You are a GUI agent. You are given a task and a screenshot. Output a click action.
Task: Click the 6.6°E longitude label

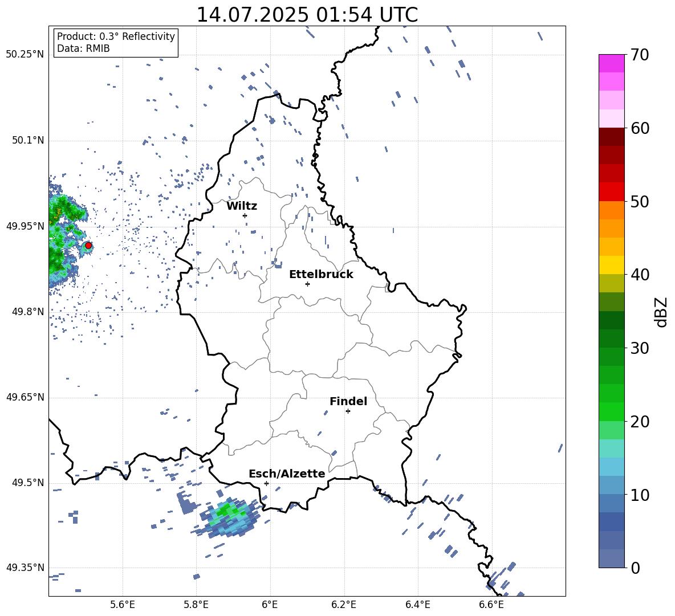491,605
